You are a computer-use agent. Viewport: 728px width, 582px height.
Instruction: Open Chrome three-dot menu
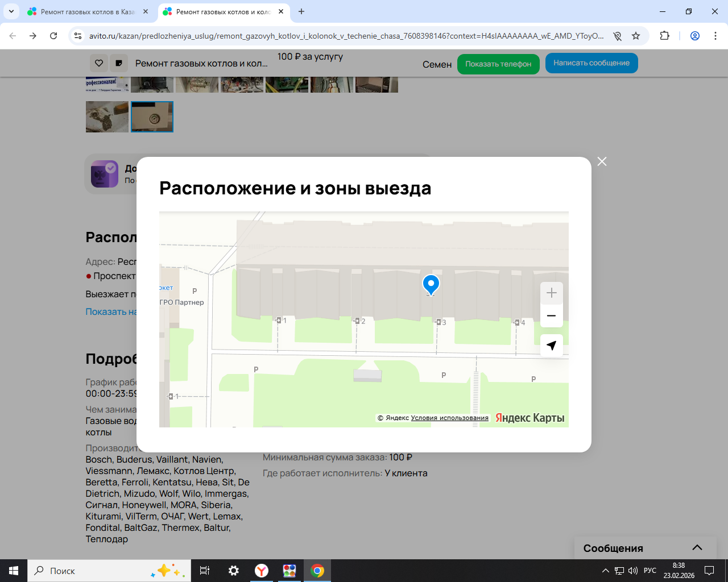tap(715, 36)
